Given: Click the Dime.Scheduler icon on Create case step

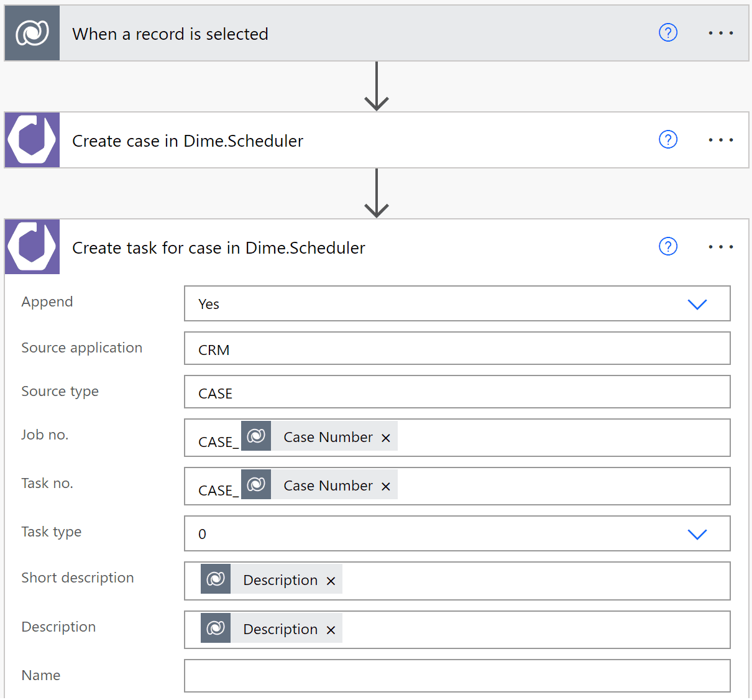Looking at the screenshot, I should pyautogui.click(x=32, y=140).
